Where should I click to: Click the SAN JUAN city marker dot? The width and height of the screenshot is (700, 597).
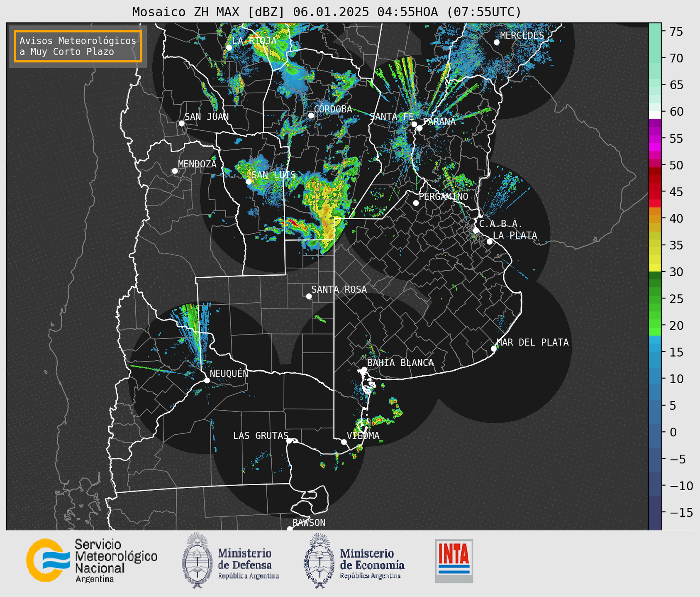click(x=181, y=123)
